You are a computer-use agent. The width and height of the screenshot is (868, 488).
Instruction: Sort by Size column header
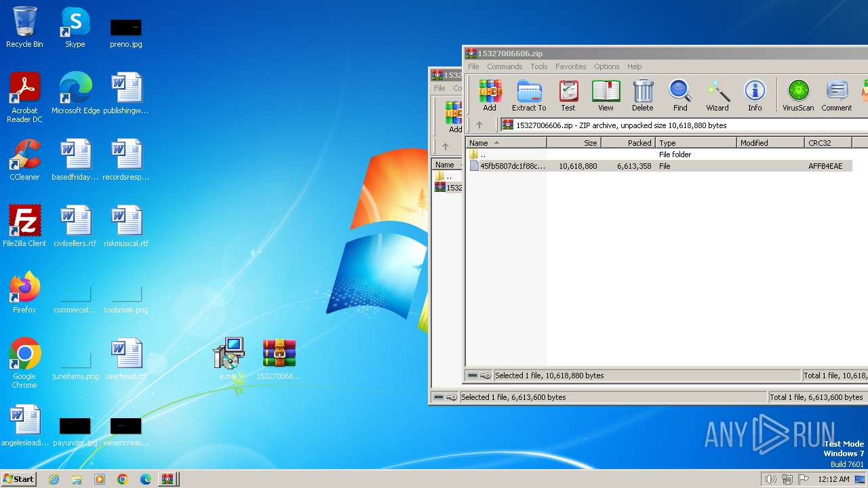(x=574, y=143)
